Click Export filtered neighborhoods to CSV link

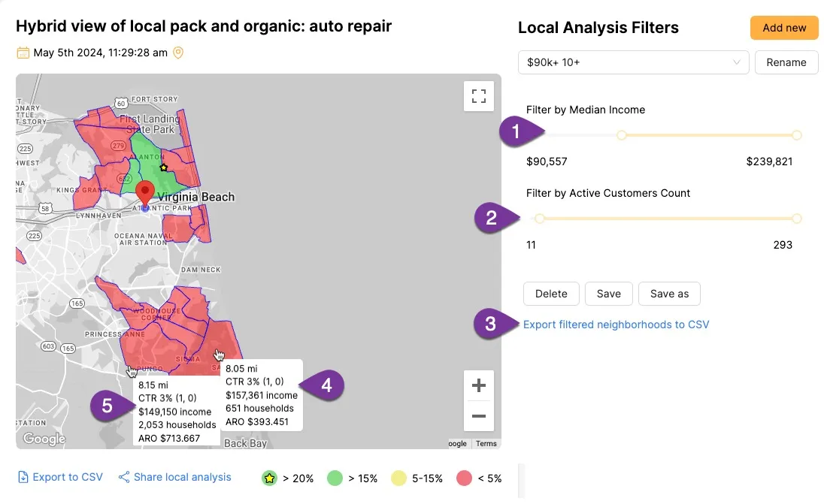(616, 324)
